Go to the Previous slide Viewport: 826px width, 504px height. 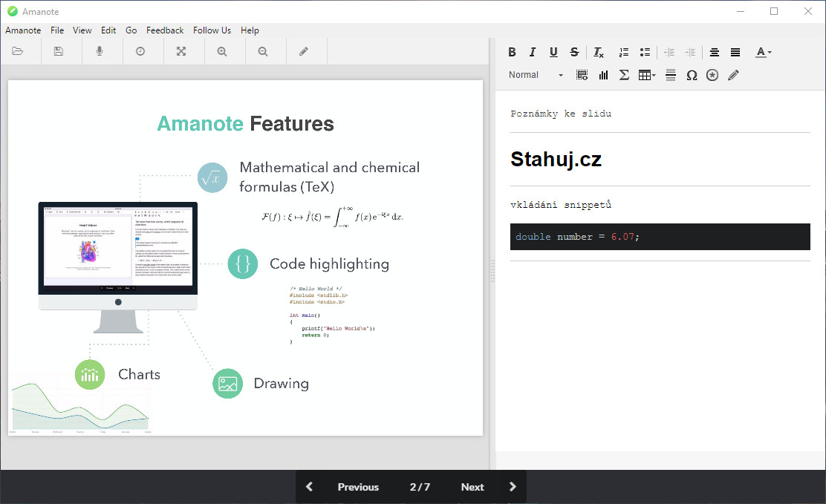[x=358, y=487]
